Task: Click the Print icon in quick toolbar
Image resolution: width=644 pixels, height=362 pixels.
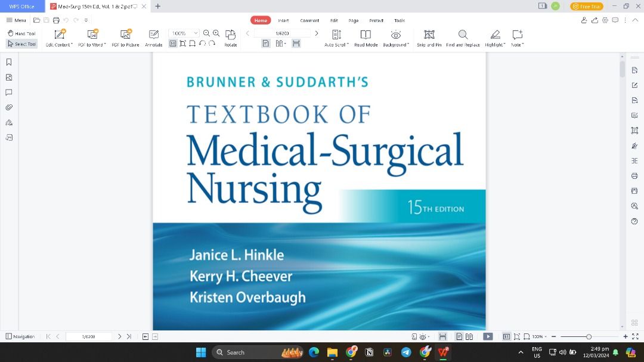Action: (56, 20)
